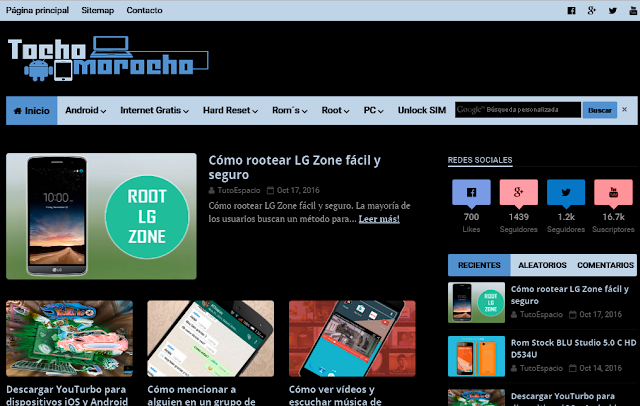This screenshot has height=406, width=640.
Task: Expand the Hard Reset menu
Action: [x=230, y=110]
